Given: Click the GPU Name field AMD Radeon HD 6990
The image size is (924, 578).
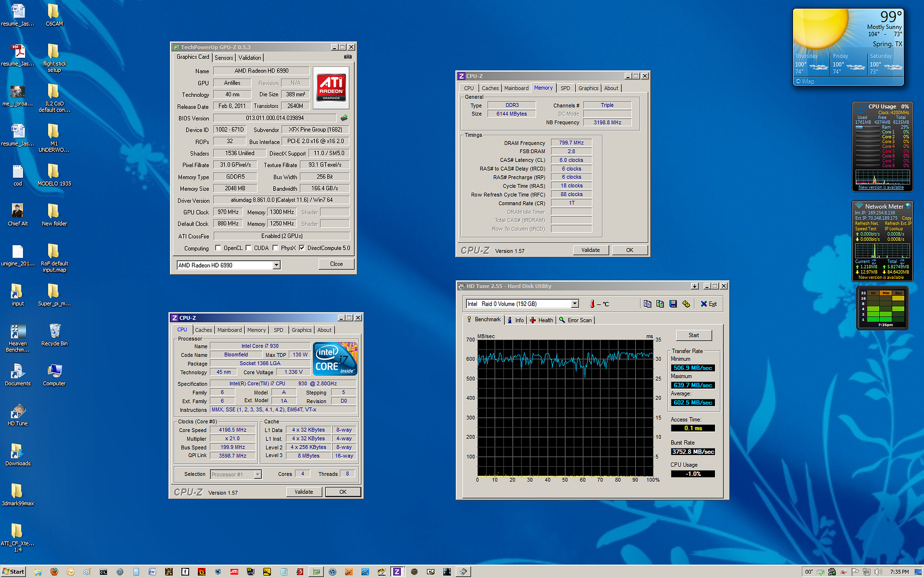Looking at the screenshot, I should point(261,71).
